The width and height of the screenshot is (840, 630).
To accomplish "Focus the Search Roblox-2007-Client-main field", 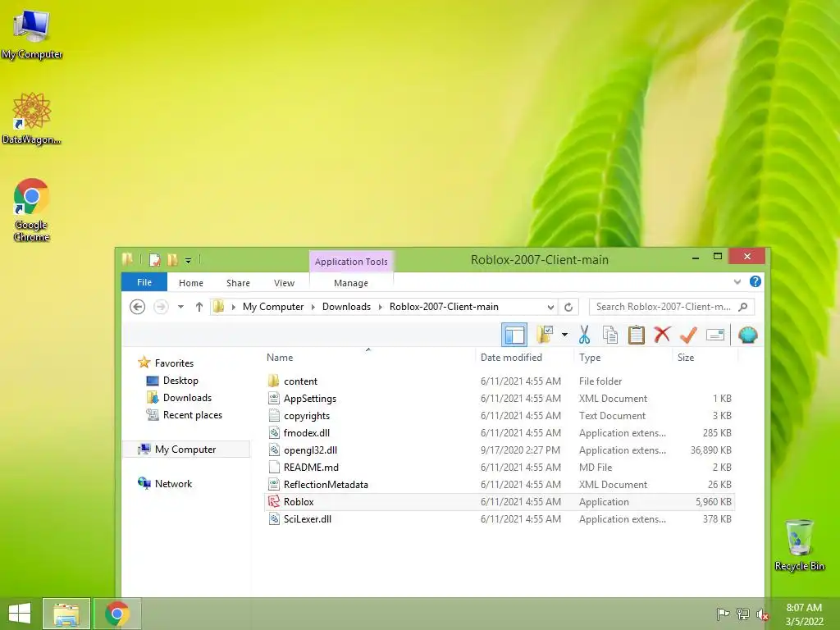I will tap(672, 307).
